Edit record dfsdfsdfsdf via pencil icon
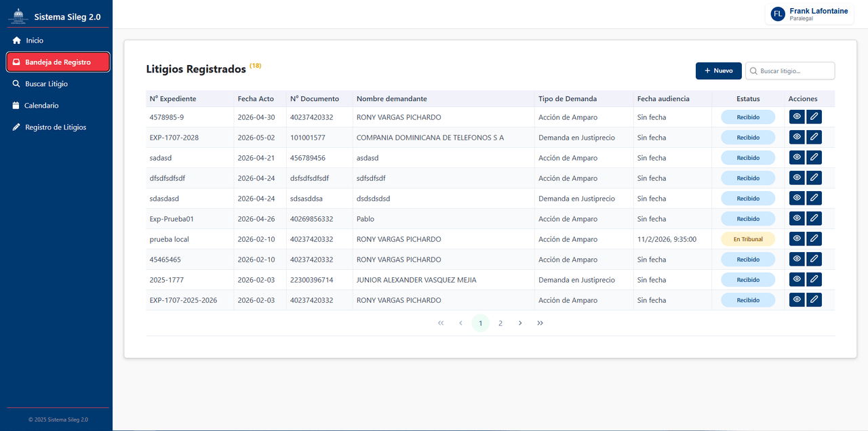Image resolution: width=868 pixels, height=431 pixels. (814, 178)
